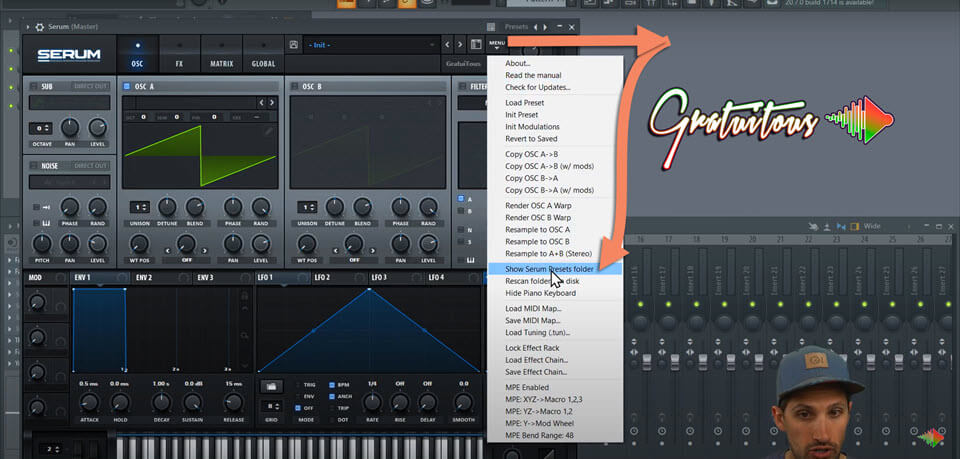Disable the OSC A oscillator
The width and height of the screenshot is (960, 459).
(x=127, y=87)
